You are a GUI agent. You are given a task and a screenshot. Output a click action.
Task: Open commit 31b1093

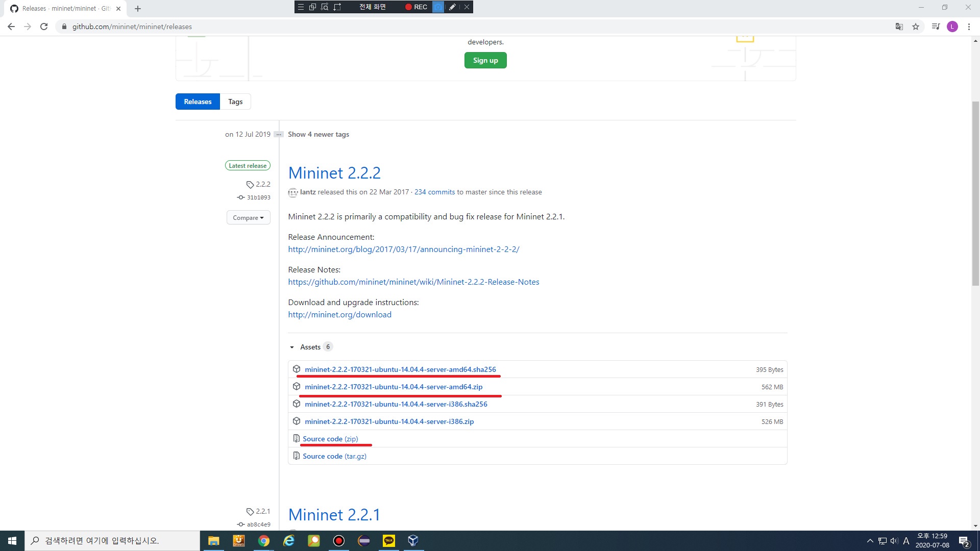254,197
